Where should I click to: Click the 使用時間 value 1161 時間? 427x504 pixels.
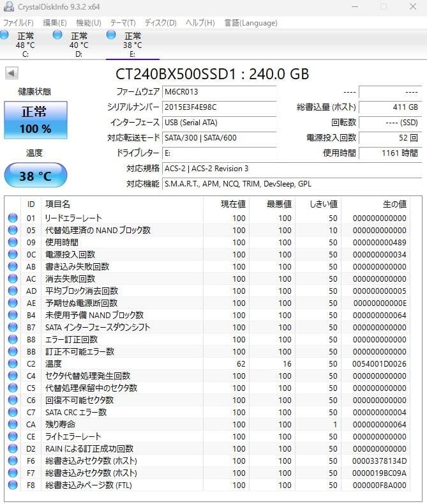[390, 153]
